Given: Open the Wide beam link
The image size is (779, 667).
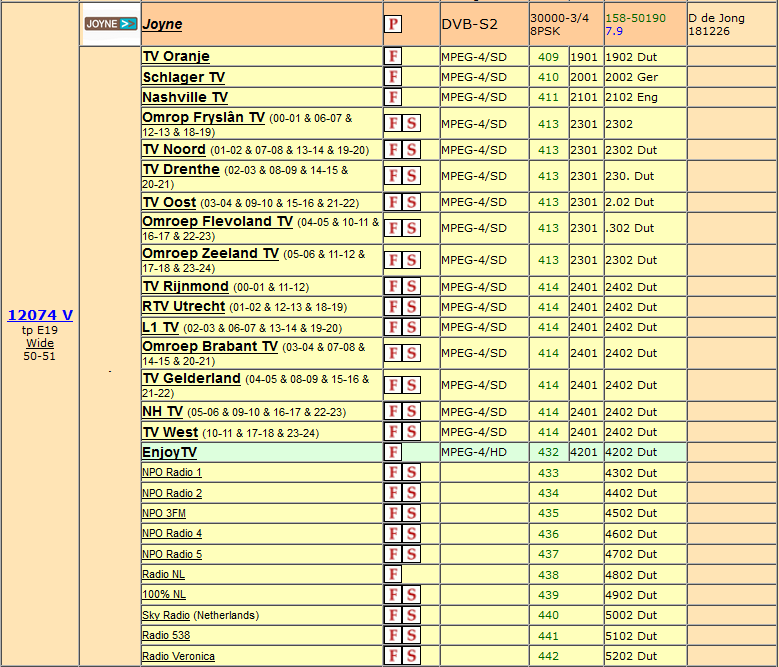Looking at the screenshot, I should [x=40, y=343].
